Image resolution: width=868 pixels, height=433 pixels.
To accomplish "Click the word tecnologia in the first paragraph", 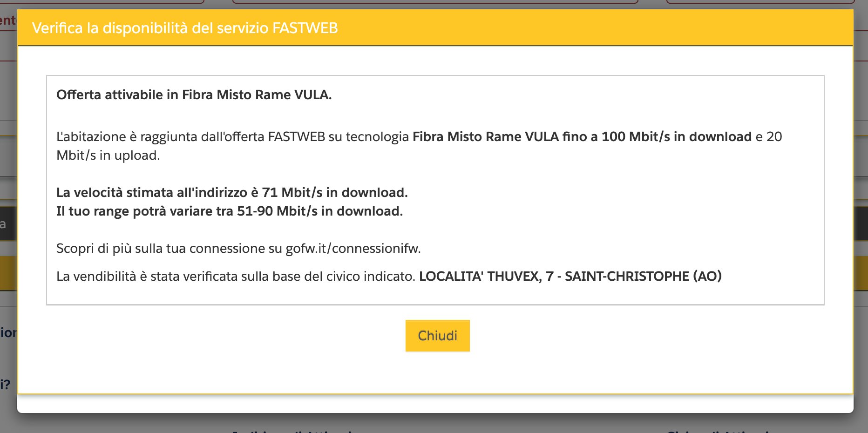I will coord(377,137).
